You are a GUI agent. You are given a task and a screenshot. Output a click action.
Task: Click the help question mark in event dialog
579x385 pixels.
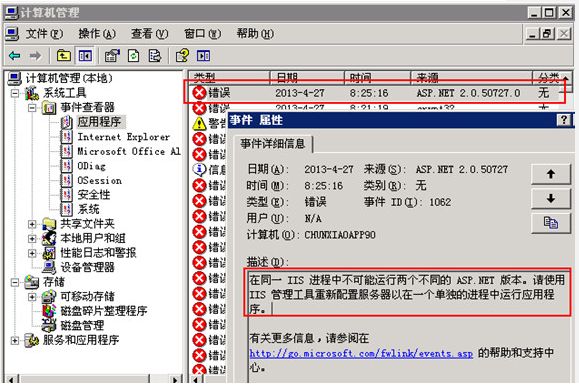tap(563, 120)
